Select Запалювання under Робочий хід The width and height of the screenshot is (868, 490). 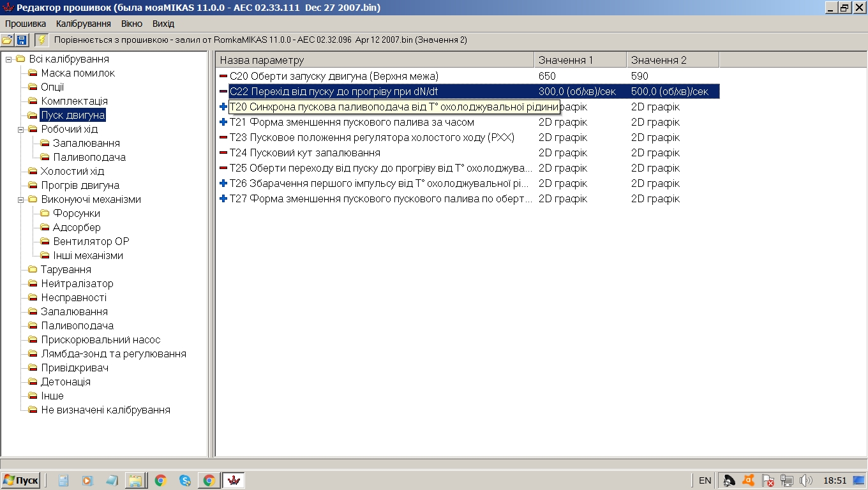86,144
